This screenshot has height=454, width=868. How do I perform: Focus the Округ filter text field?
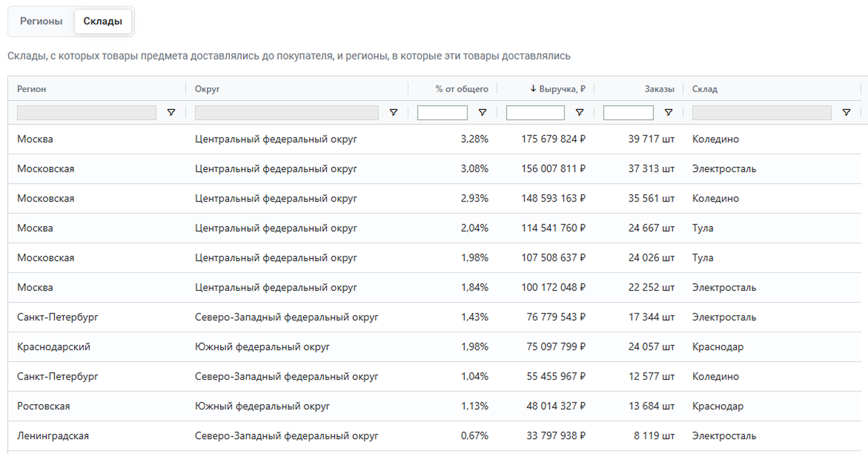click(x=286, y=113)
